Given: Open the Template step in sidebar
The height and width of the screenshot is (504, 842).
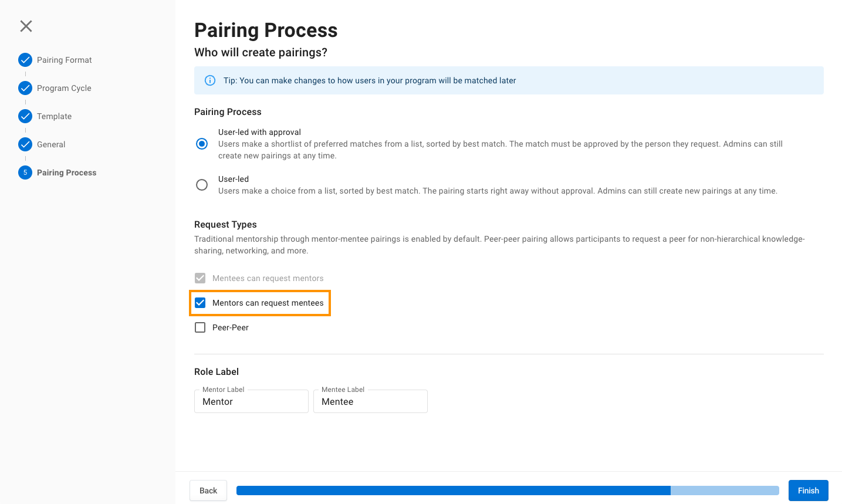Looking at the screenshot, I should pyautogui.click(x=54, y=116).
